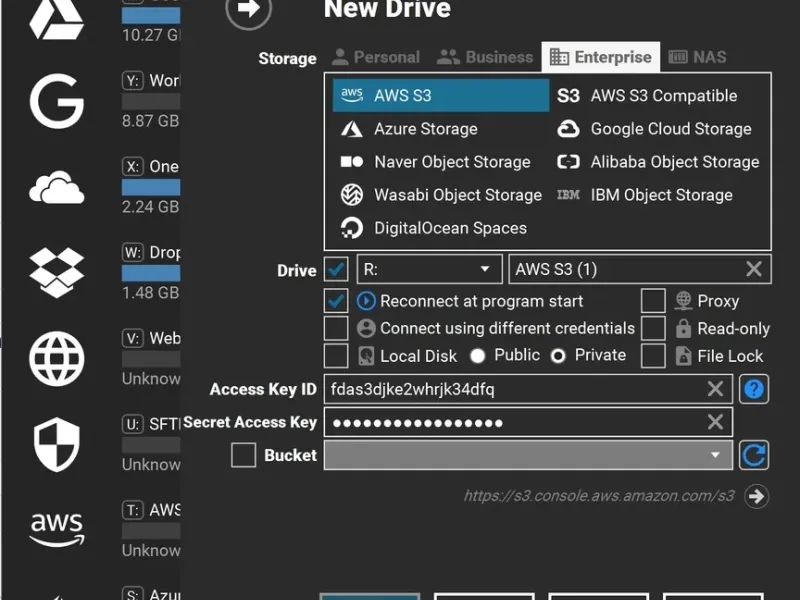The width and height of the screenshot is (800, 600).
Task: Switch to the Enterprise storage tab
Action: tap(601, 57)
